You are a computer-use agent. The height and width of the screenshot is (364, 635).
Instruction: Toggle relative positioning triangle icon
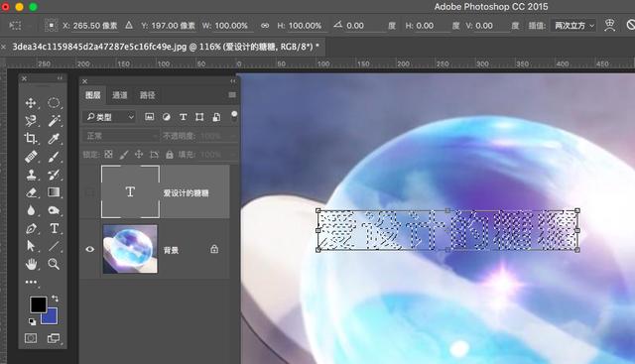pyautogui.click(x=129, y=25)
